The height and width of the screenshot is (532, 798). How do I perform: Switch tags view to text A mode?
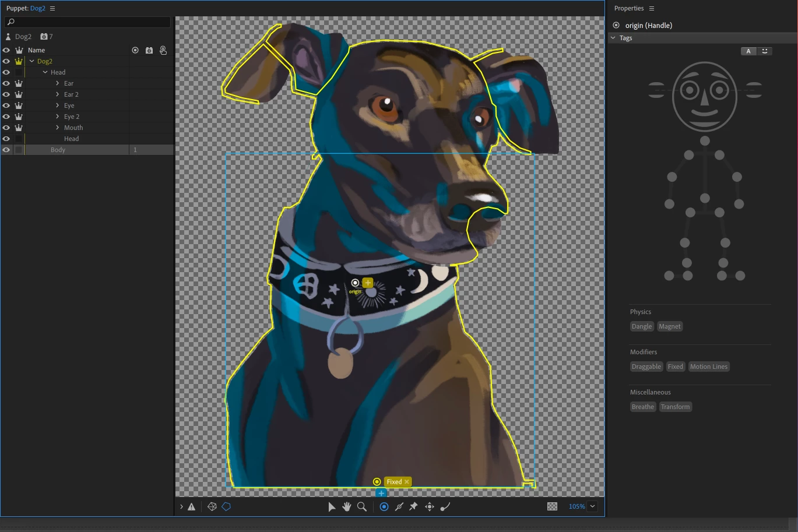[748, 51]
